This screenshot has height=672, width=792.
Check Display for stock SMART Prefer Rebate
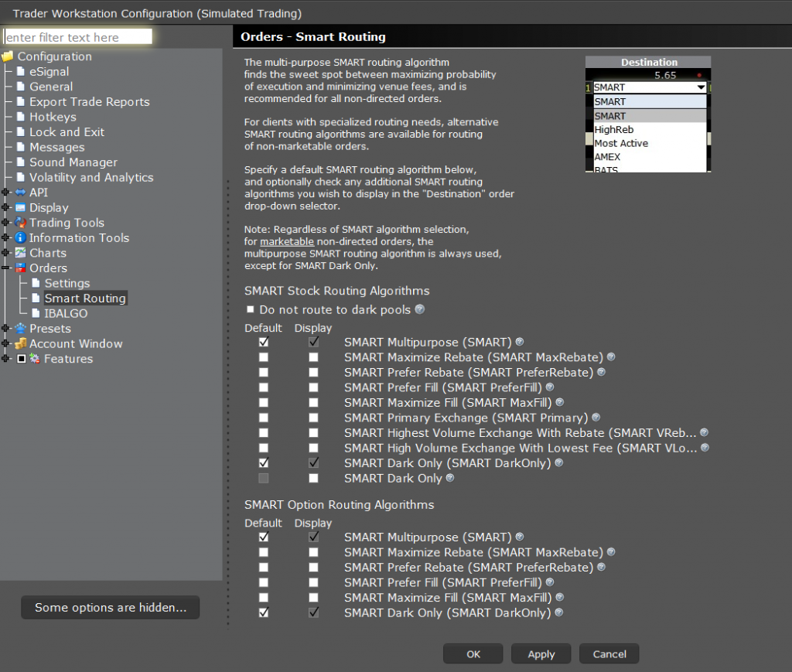coord(314,372)
